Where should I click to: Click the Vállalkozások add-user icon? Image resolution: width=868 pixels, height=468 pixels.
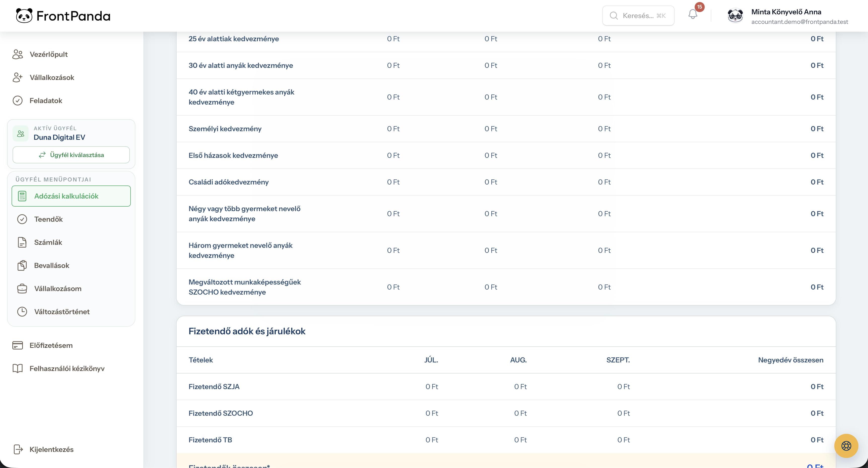pos(18,77)
